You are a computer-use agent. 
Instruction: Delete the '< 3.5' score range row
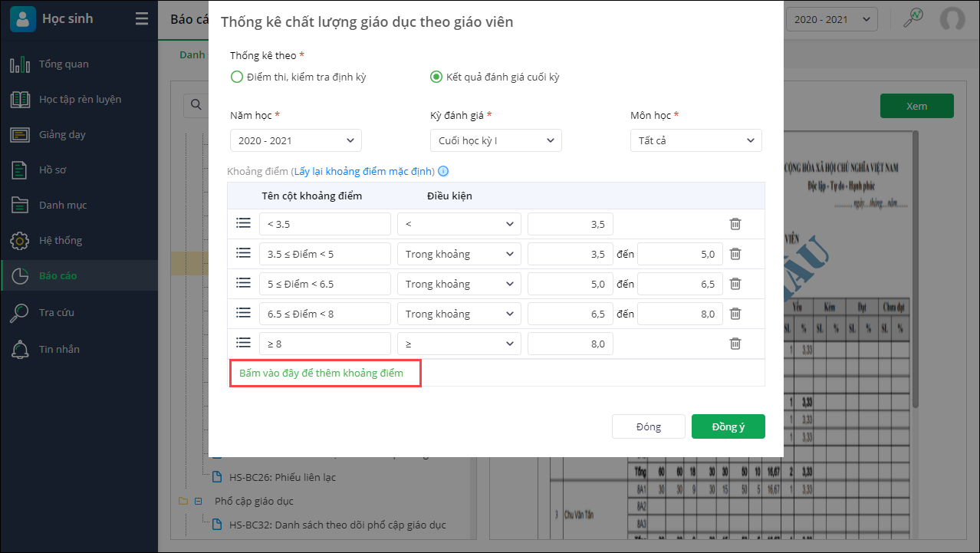pyautogui.click(x=735, y=224)
